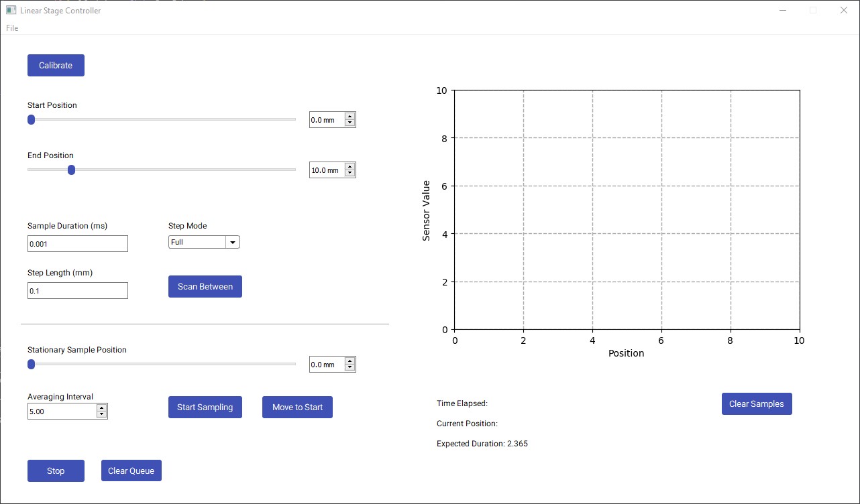The image size is (860, 504).
Task: Increase the Averaging Interval with the up arrow
Action: click(x=101, y=408)
